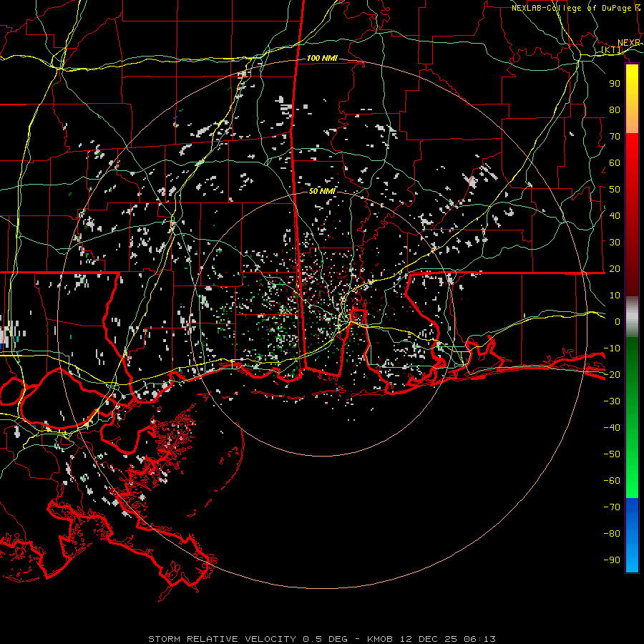Click the 06:13 timestamp
This screenshot has height=644, width=644.
tap(479, 639)
